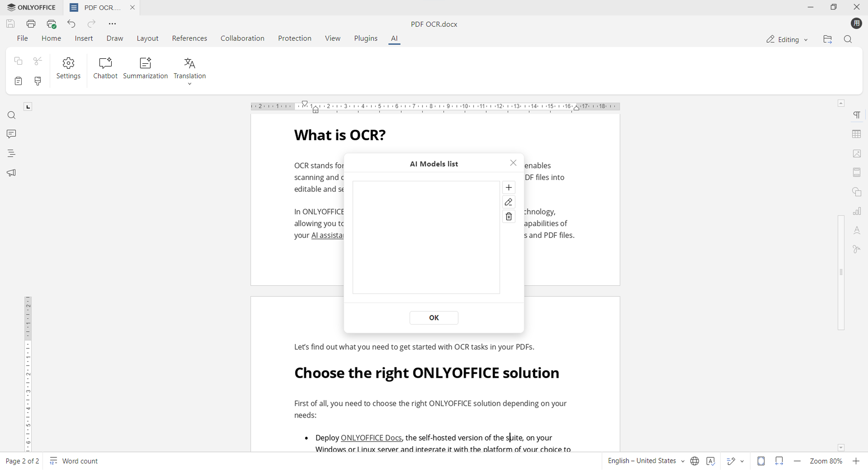Open Table settings in right sidebar
This screenshot has height=470, width=868.
coord(857,134)
